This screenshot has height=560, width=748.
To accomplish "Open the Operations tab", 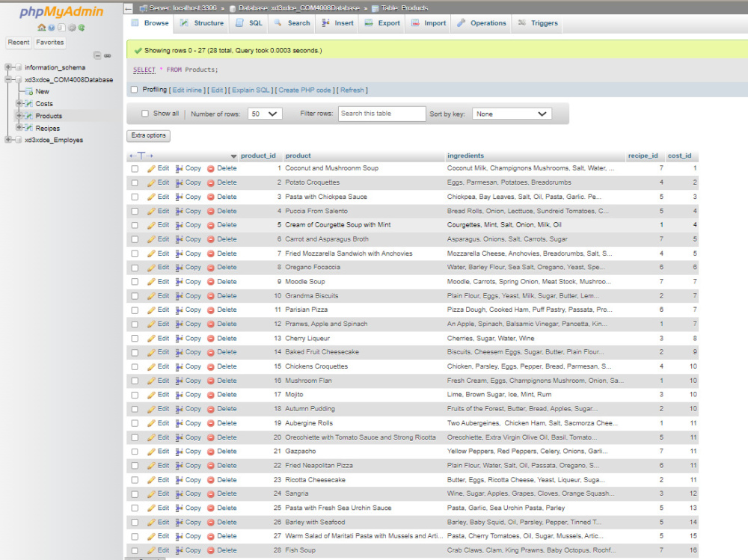I will pyautogui.click(x=482, y=23).
